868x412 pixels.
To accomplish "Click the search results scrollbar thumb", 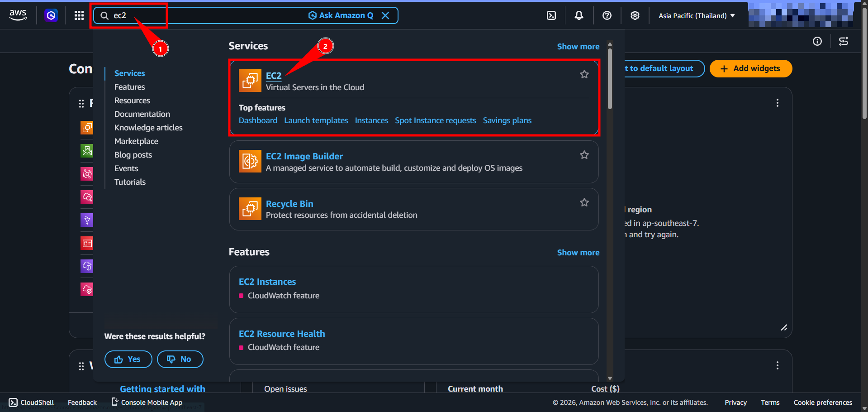I will pos(610,79).
